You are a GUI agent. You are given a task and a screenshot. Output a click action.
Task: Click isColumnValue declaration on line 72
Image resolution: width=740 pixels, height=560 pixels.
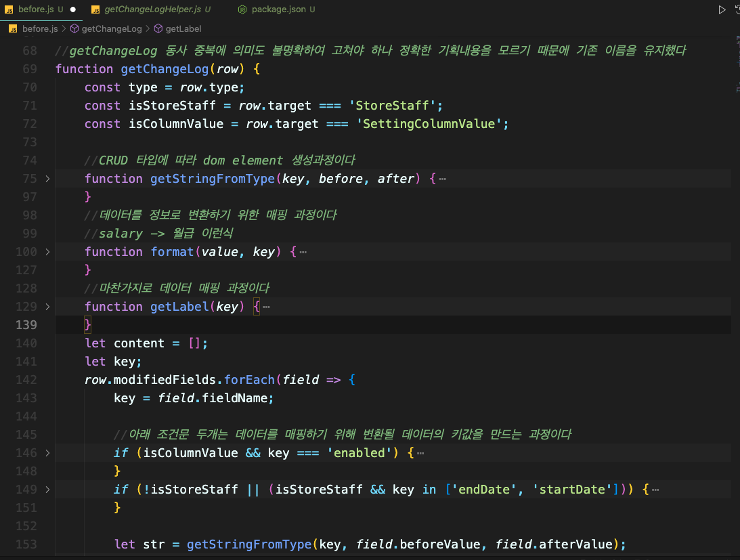point(176,124)
